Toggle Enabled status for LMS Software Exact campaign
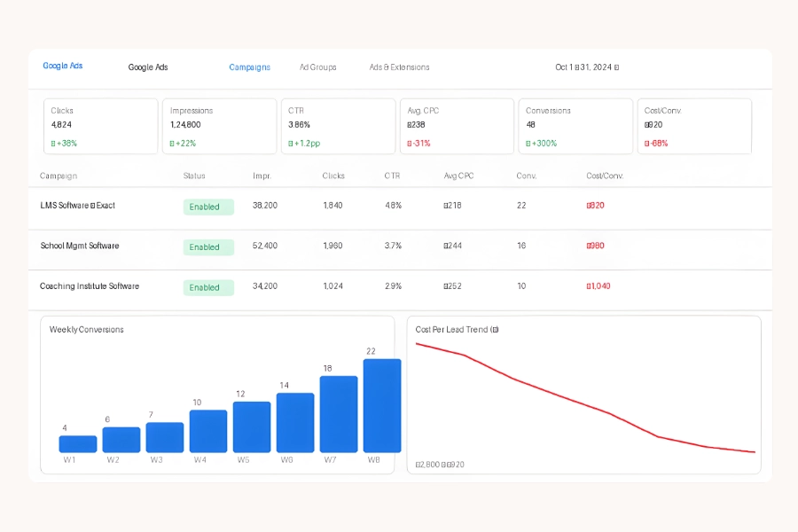The image size is (798, 532). 207,207
